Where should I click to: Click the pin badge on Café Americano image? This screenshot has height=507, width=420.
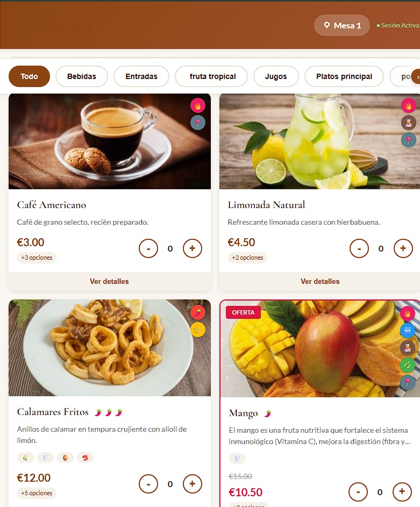197,123
